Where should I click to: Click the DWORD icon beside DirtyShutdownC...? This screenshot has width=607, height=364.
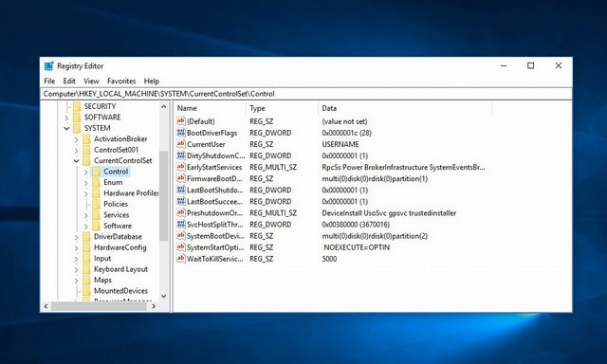click(x=181, y=155)
